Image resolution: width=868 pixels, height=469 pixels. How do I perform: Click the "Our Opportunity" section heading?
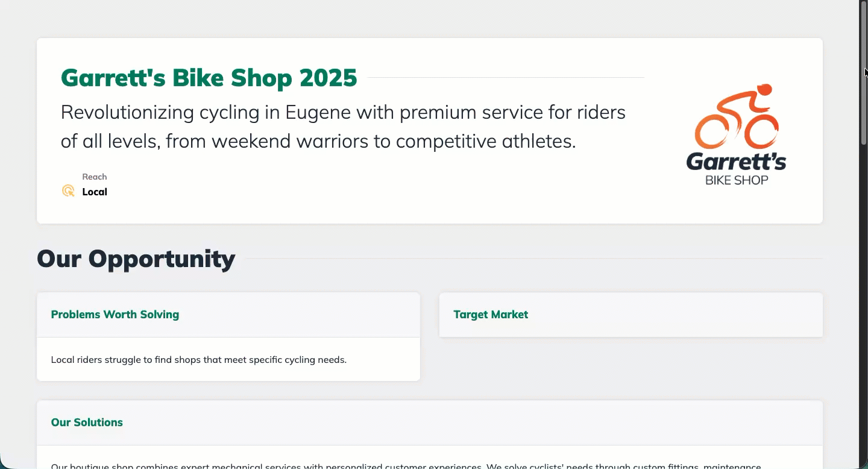136,259
